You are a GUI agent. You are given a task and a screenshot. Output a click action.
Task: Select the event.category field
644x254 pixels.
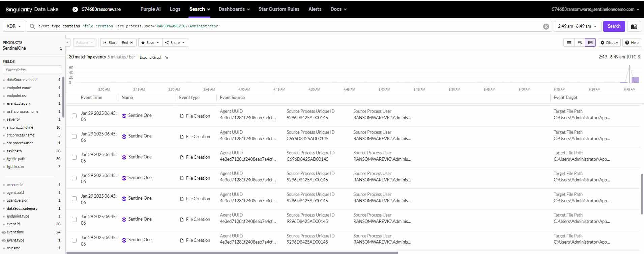(x=19, y=103)
